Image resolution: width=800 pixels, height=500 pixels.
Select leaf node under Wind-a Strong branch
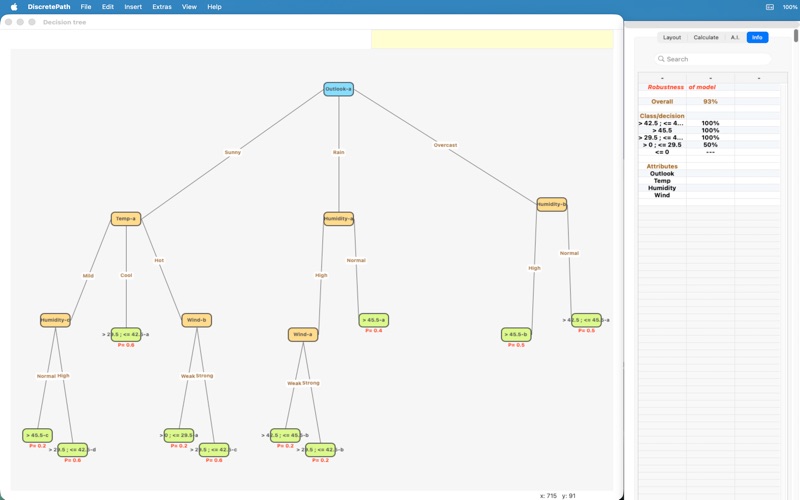320,449
